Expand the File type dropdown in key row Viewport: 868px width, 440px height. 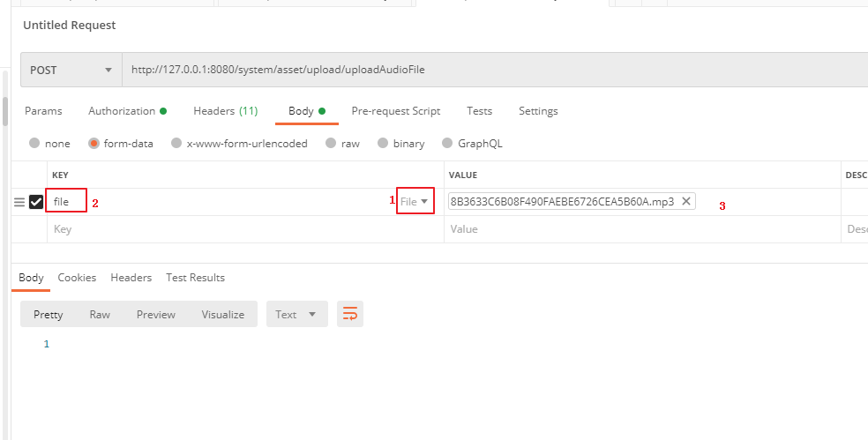(x=415, y=202)
